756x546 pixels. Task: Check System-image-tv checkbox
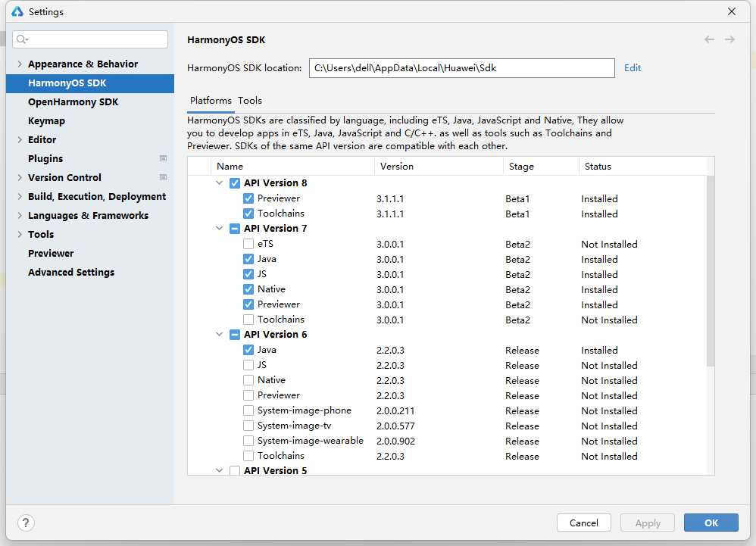coord(248,426)
